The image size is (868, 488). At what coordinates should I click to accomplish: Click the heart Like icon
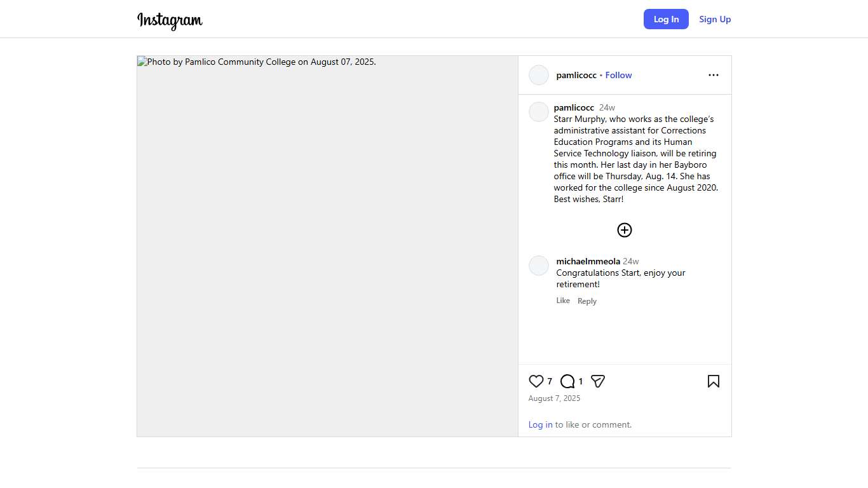coord(536,381)
